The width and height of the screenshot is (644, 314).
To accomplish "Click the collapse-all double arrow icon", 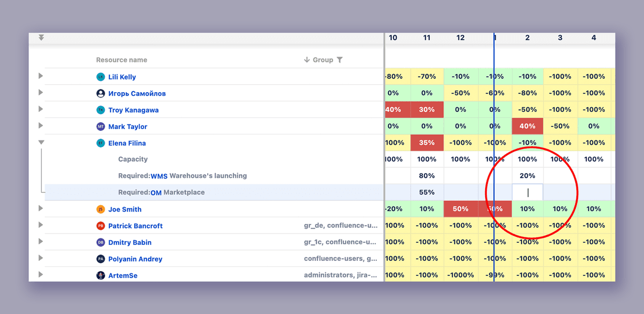I will click(x=41, y=38).
